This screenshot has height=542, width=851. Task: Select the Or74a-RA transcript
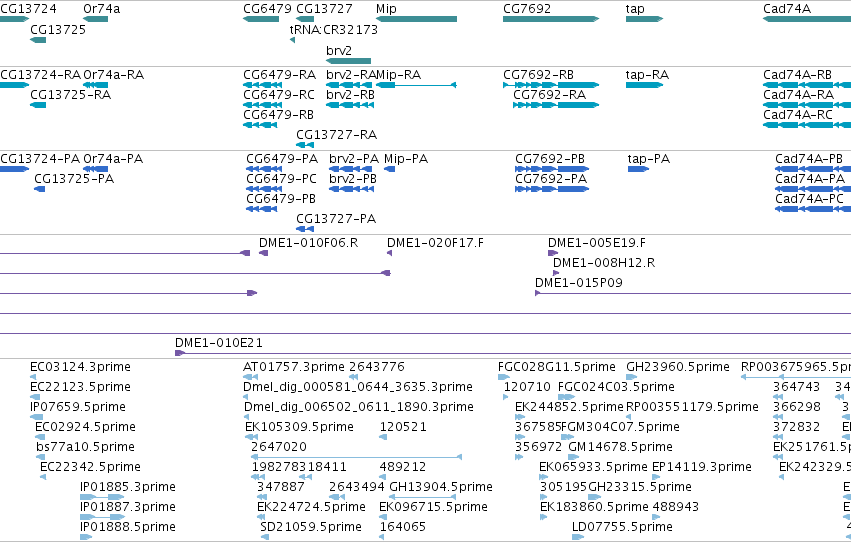[x=113, y=74]
